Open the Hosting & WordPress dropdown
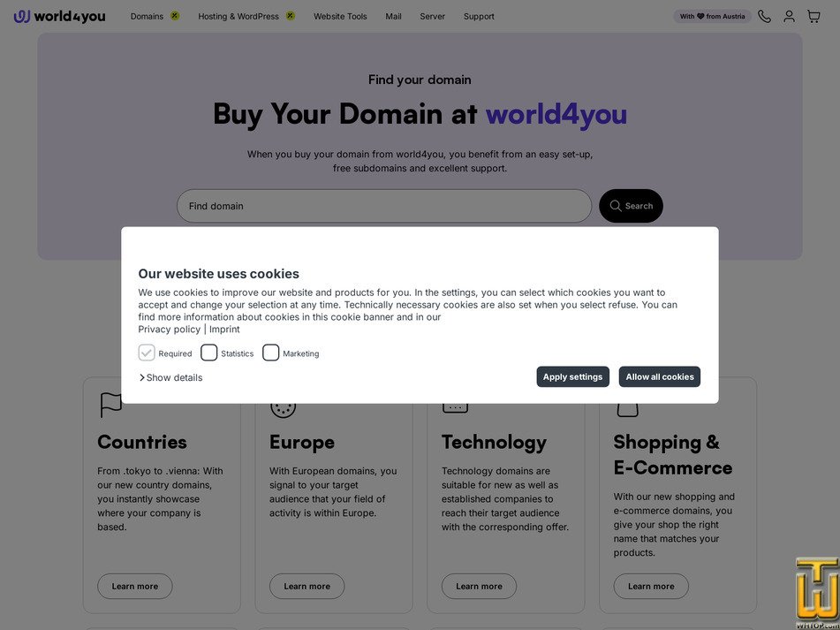 pyautogui.click(x=239, y=16)
